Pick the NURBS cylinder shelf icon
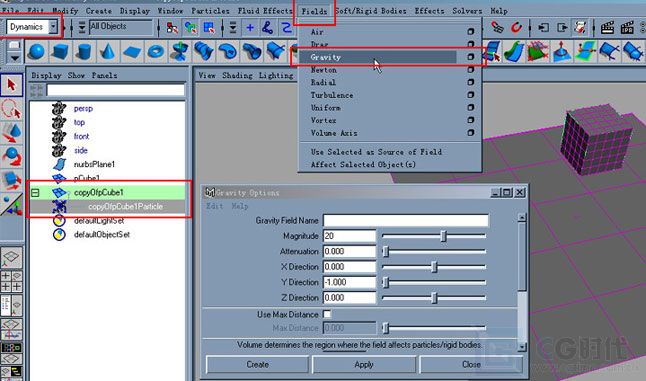 click(84, 51)
